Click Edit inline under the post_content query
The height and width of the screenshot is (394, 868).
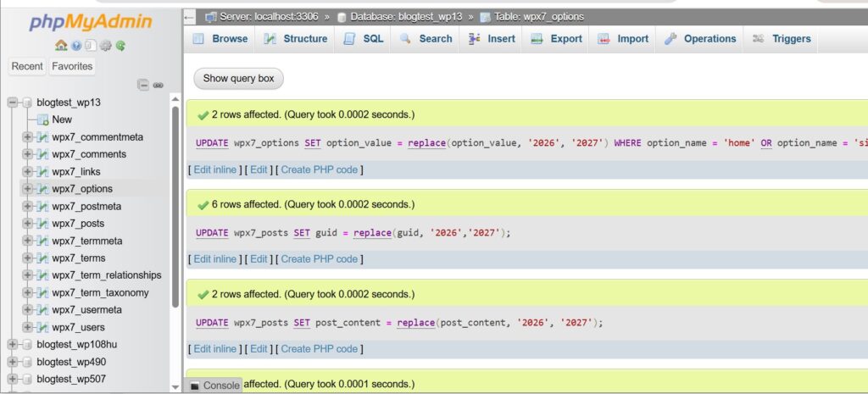pyautogui.click(x=214, y=348)
